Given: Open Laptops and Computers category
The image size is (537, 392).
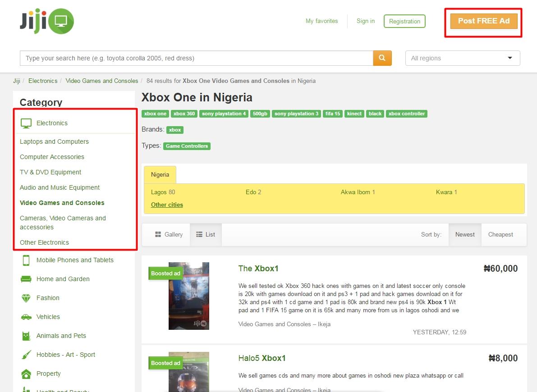Looking at the screenshot, I should 54,141.
